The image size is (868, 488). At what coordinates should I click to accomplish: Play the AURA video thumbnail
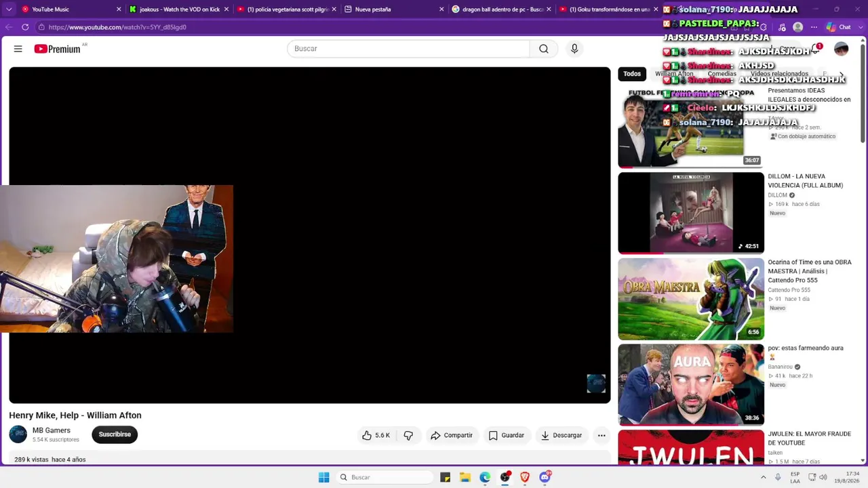pyautogui.click(x=691, y=385)
